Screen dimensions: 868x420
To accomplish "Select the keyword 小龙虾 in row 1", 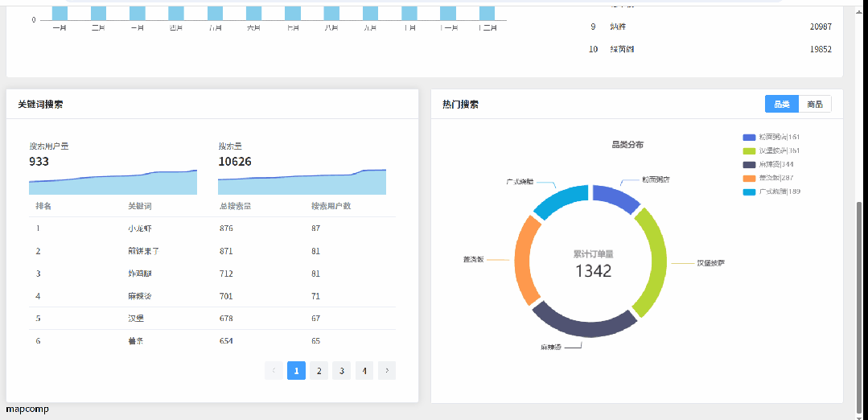I will tap(139, 228).
